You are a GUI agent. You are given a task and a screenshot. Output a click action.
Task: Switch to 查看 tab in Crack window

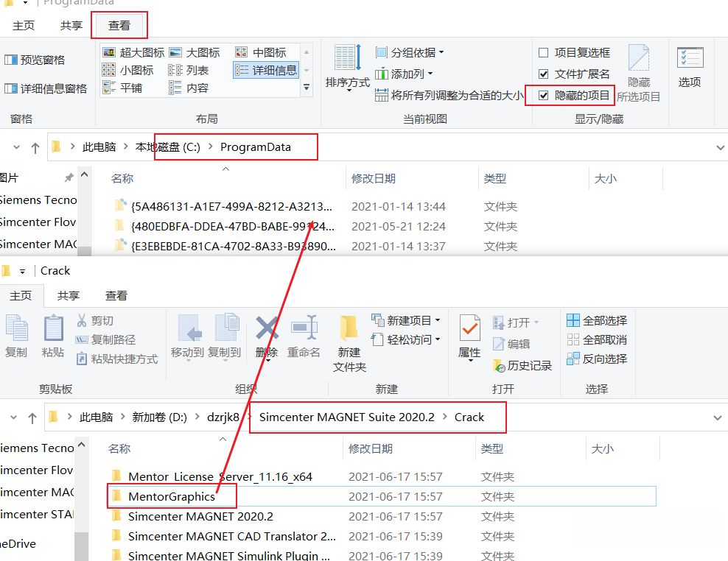tap(116, 295)
